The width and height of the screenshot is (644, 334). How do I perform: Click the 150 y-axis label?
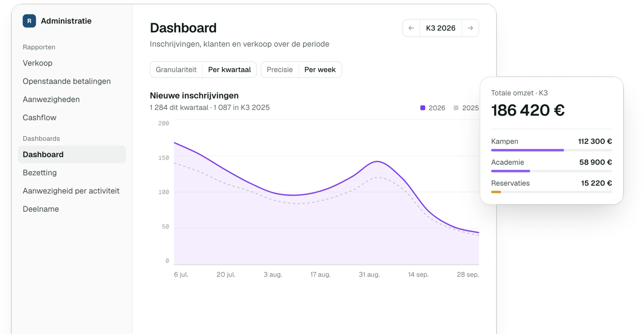pyautogui.click(x=164, y=158)
